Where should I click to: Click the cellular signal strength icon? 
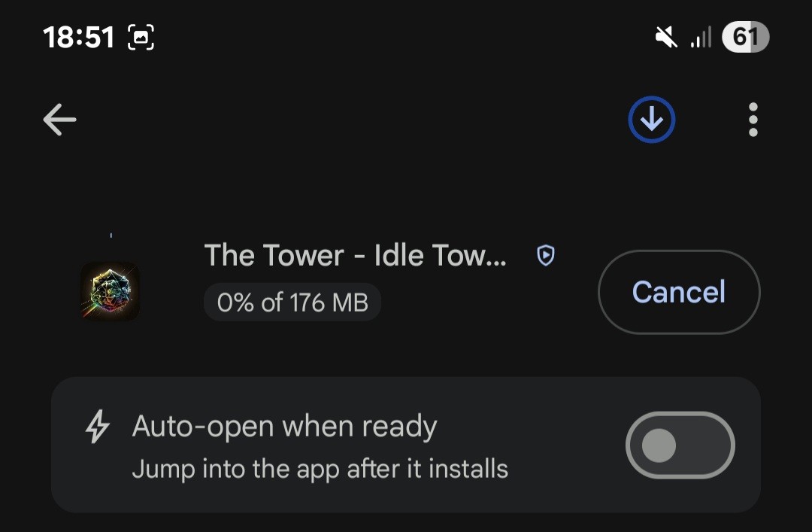[701, 35]
